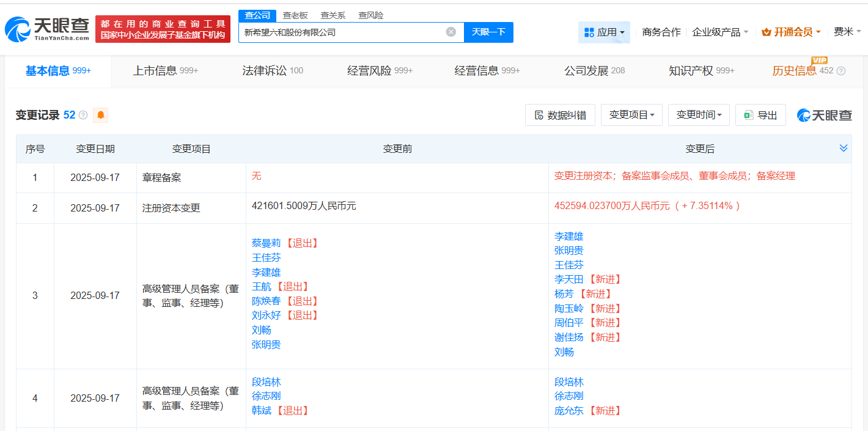This screenshot has width=868, height=431.
Task: Open 周伯平 profile link
Action: click(568, 323)
